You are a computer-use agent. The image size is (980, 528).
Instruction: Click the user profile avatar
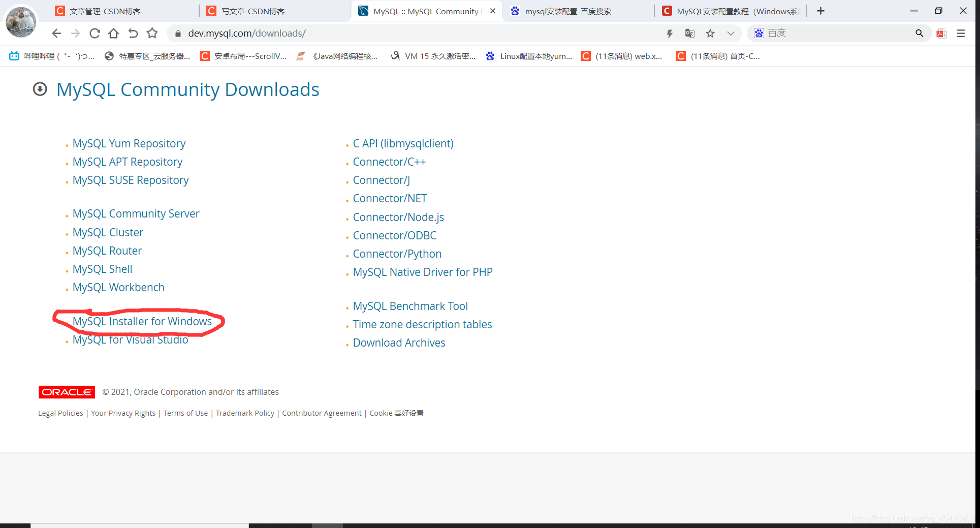[x=21, y=21]
